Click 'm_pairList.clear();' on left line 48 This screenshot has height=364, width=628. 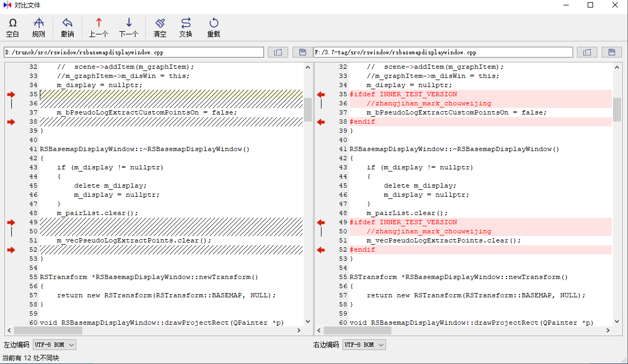click(x=97, y=213)
